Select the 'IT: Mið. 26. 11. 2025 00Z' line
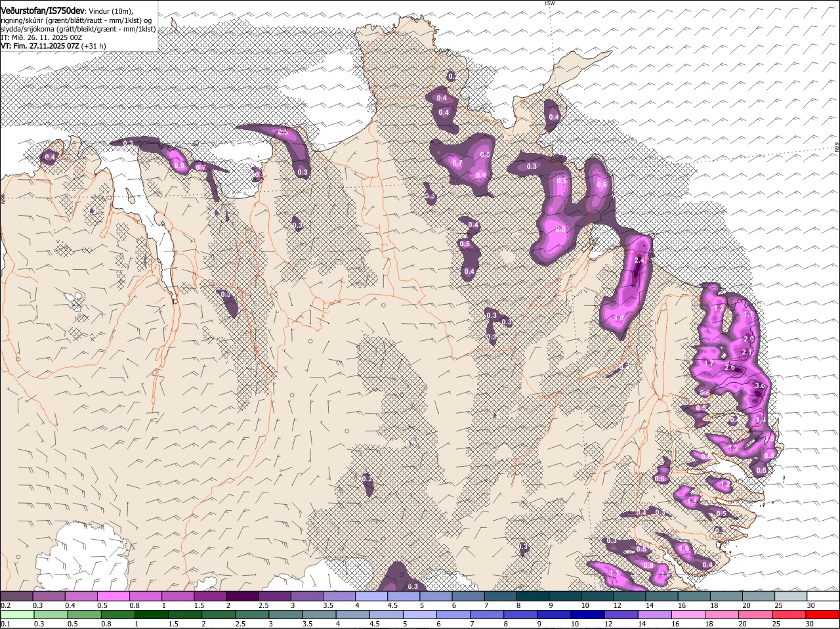This screenshot has height=629, width=840. coord(41,37)
